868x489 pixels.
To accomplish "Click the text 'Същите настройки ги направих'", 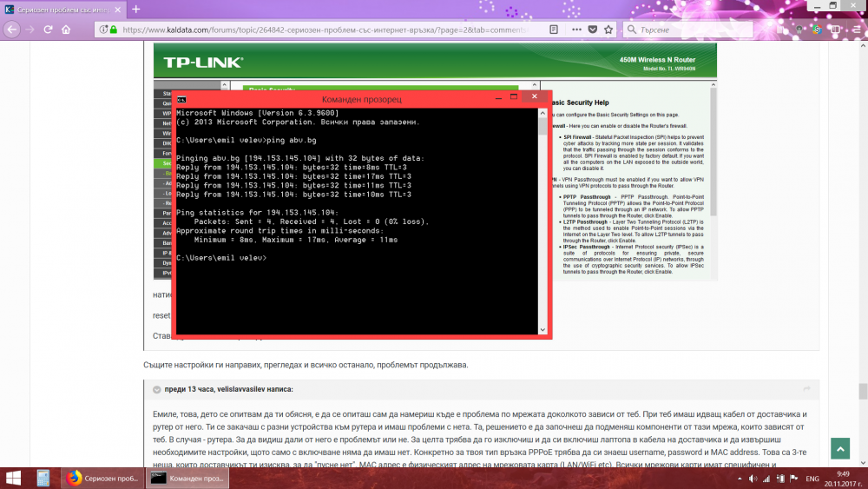I will pos(202,365).
